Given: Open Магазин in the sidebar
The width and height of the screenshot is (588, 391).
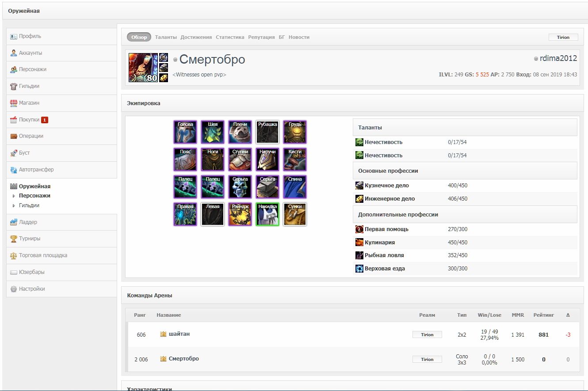Looking at the screenshot, I should click(61, 103).
